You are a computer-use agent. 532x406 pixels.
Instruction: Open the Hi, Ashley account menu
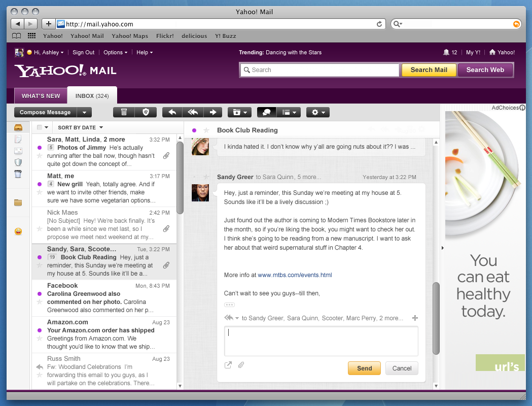tap(49, 52)
